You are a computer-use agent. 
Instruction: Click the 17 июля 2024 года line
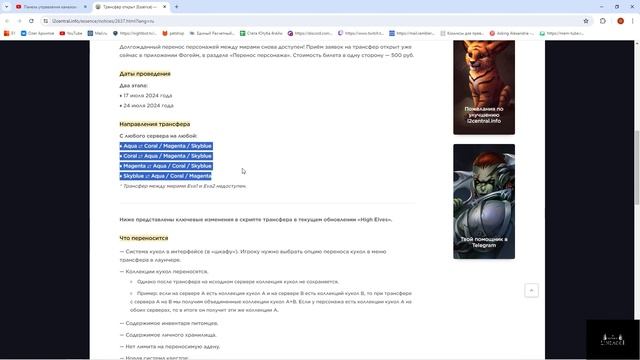pos(146,96)
